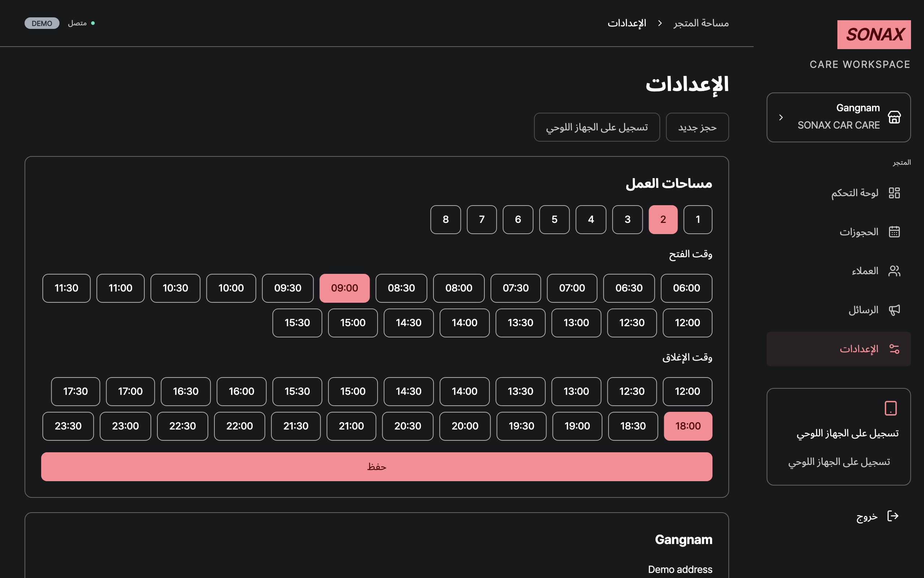Click the top تسجيل على الجهاز اللوحي button
The image size is (924, 578).
pos(597,127)
